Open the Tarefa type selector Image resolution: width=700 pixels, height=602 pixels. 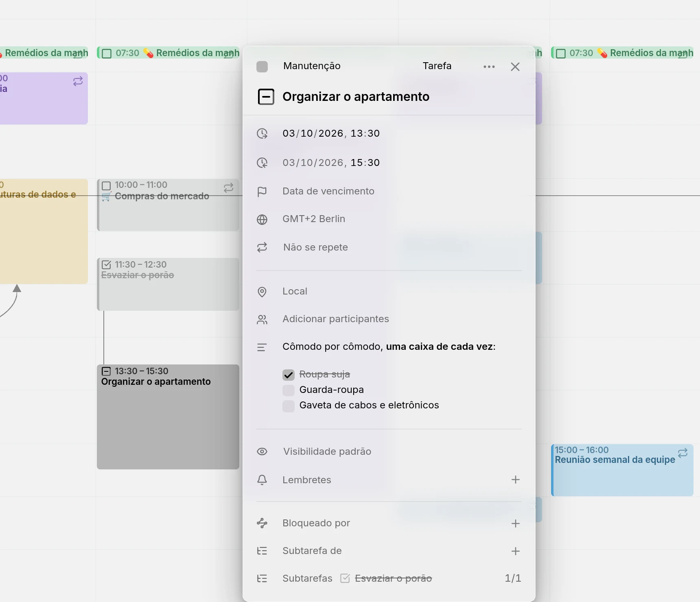click(x=437, y=66)
